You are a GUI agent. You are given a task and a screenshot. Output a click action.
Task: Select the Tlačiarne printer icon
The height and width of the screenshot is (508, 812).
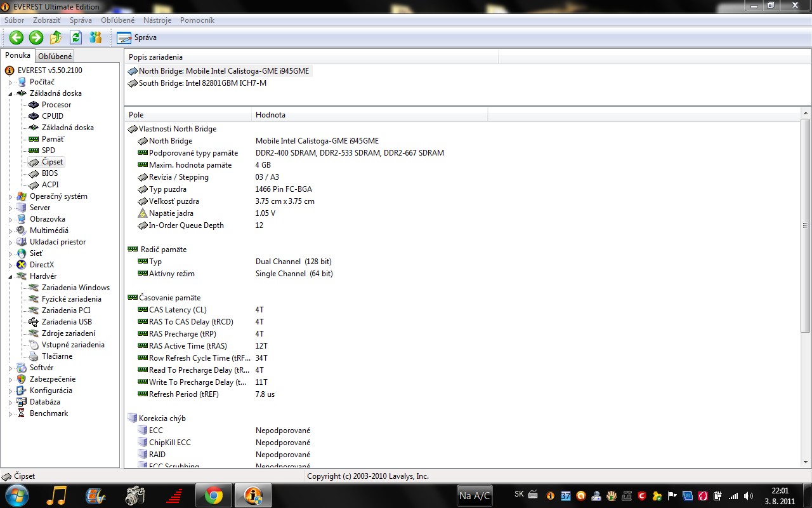(x=34, y=356)
